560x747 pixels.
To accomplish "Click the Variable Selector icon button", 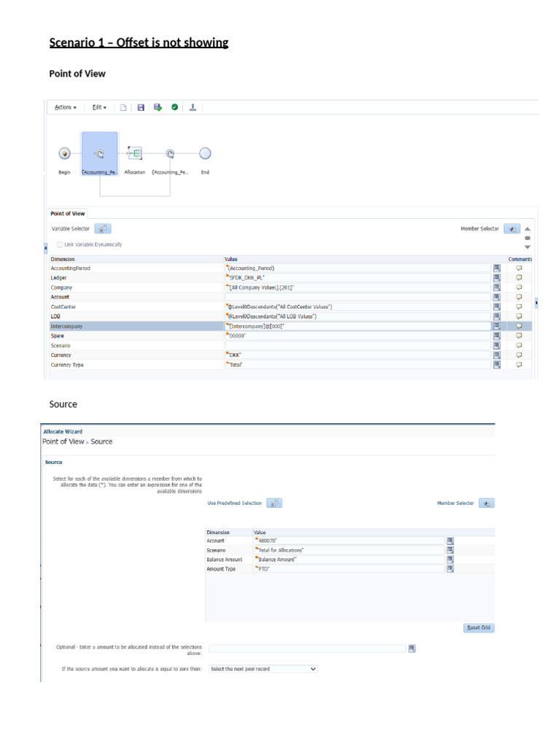I will (103, 229).
